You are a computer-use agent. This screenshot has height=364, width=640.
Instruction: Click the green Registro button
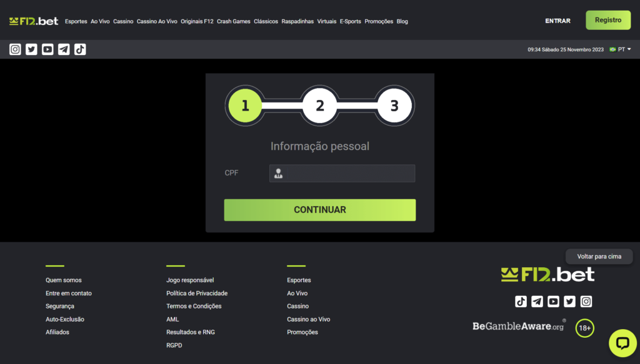(x=608, y=20)
